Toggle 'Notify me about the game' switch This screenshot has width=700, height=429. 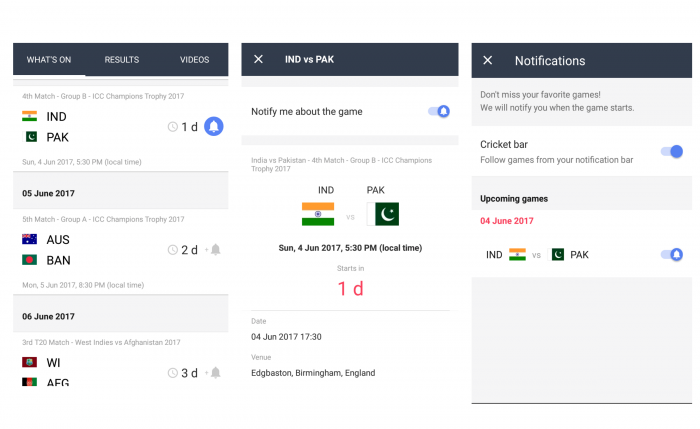439,111
